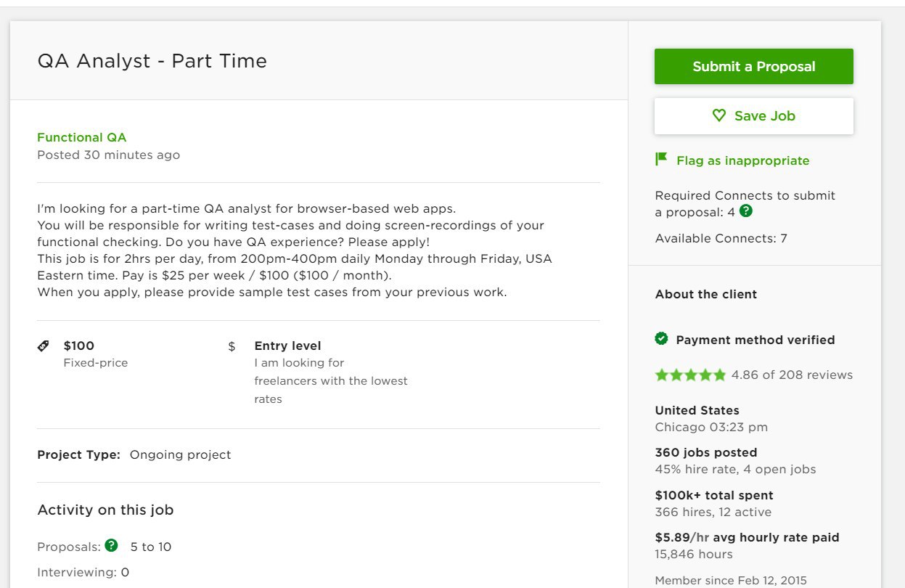Image resolution: width=905 pixels, height=588 pixels.
Task: Click the help icon next to Proposals
Action: point(111,545)
